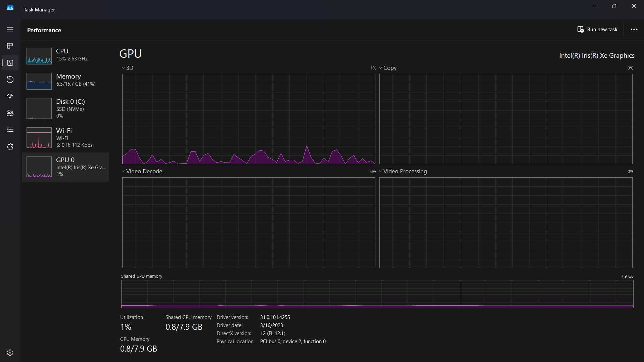Click the Memory mini graph thumbnail
This screenshot has width=644, height=362.
pyautogui.click(x=39, y=81)
